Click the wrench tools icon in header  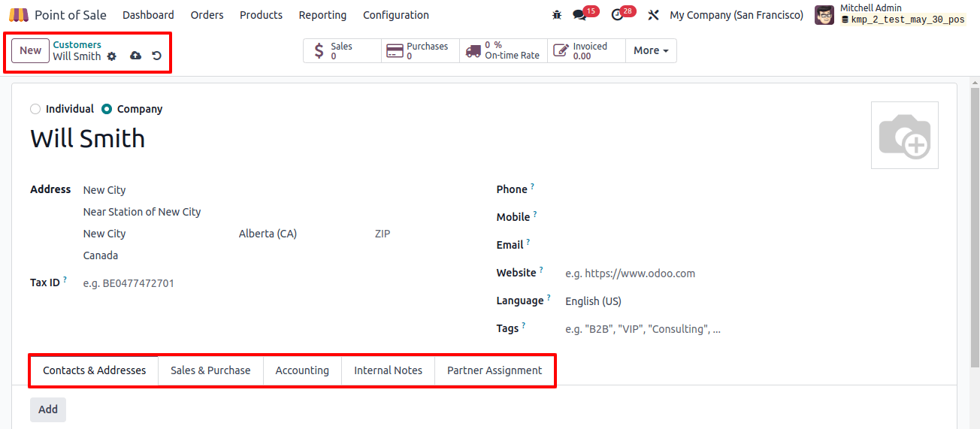tap(653, 15)
